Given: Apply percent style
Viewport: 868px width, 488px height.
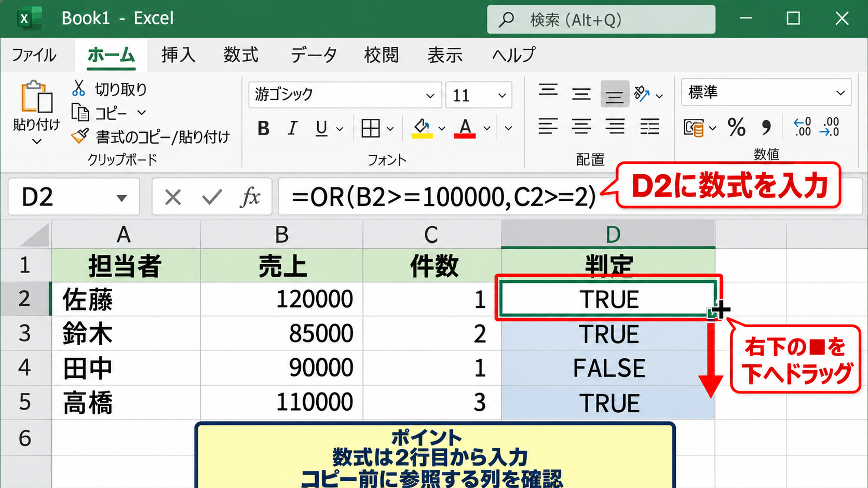Looking at the screenshot, I should coord(736,127).
